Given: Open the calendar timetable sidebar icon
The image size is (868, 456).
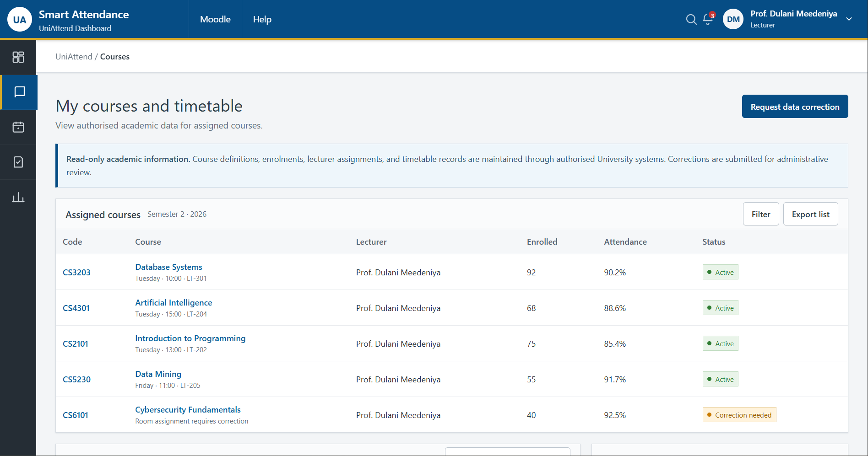Looking at the screenshot, I should (x=18, y=127).
